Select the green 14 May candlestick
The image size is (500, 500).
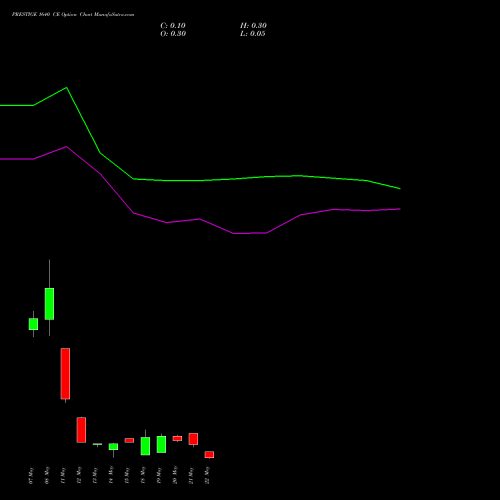point(113,447)
